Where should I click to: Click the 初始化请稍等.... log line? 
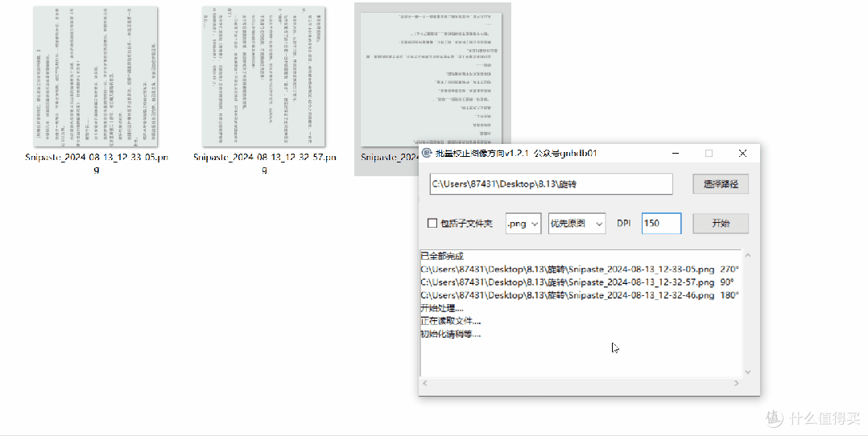[x=451, y=334]
